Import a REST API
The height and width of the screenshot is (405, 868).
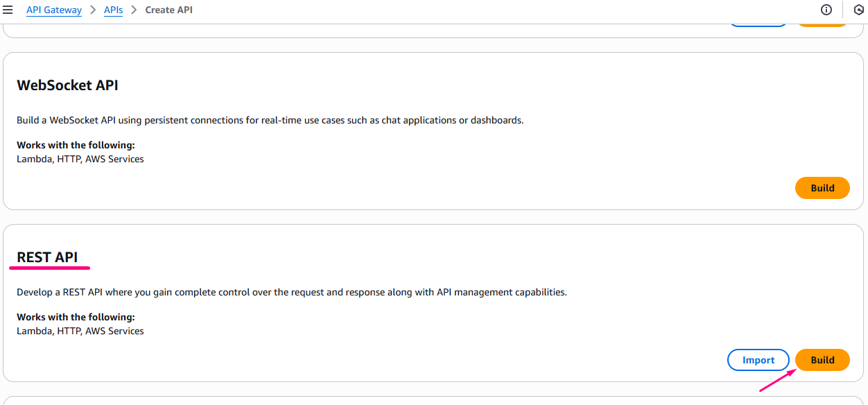click(758, 360)
